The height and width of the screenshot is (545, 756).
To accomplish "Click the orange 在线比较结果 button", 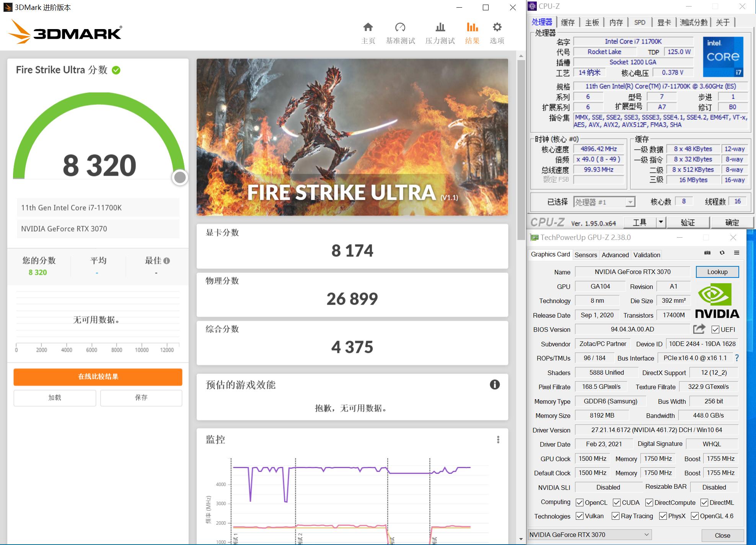I will point(98,377).
